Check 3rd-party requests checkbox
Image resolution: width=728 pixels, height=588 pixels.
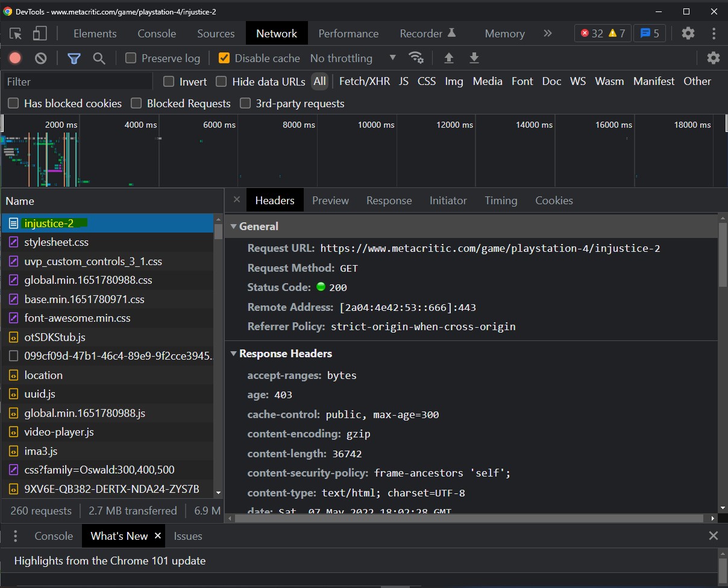245,104
